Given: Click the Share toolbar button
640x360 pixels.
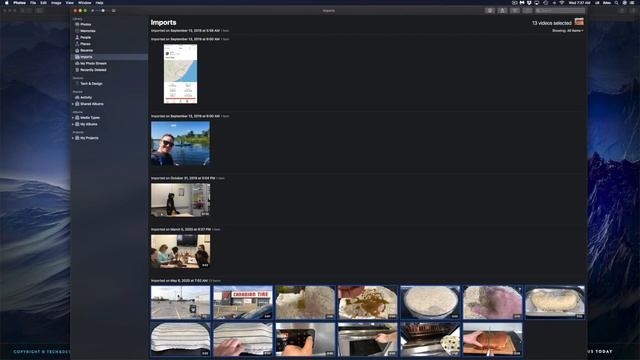Looking at the screenshot, I should pyautogui.click(x=502, y=11).
